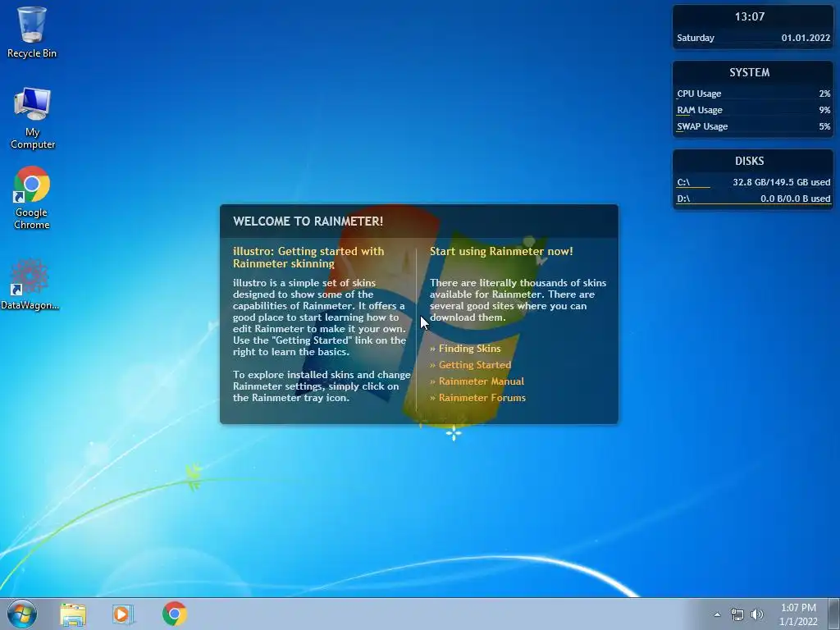Click the D:\ drive label in DISKS

tap(683, 199)
